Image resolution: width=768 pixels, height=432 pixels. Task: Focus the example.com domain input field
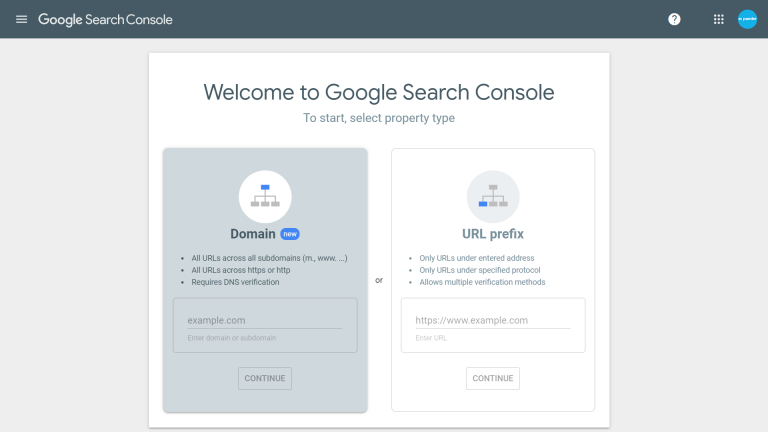pos(264,320)
